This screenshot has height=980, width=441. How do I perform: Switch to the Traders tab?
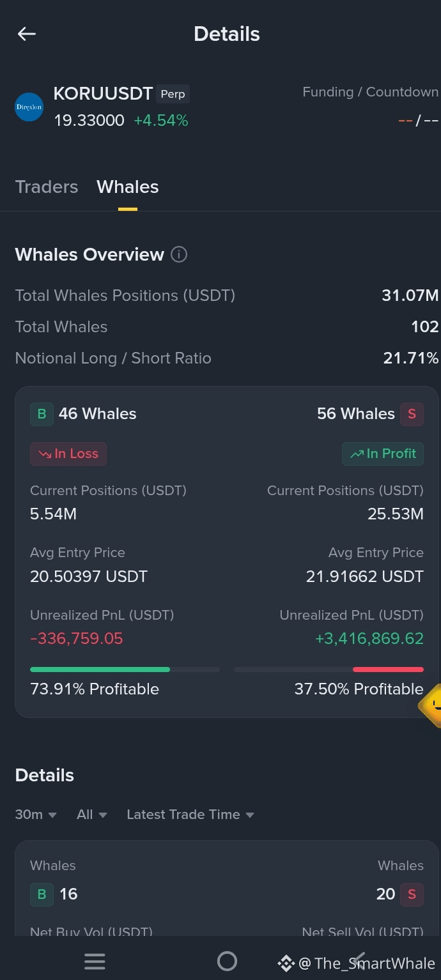point(47,187)
